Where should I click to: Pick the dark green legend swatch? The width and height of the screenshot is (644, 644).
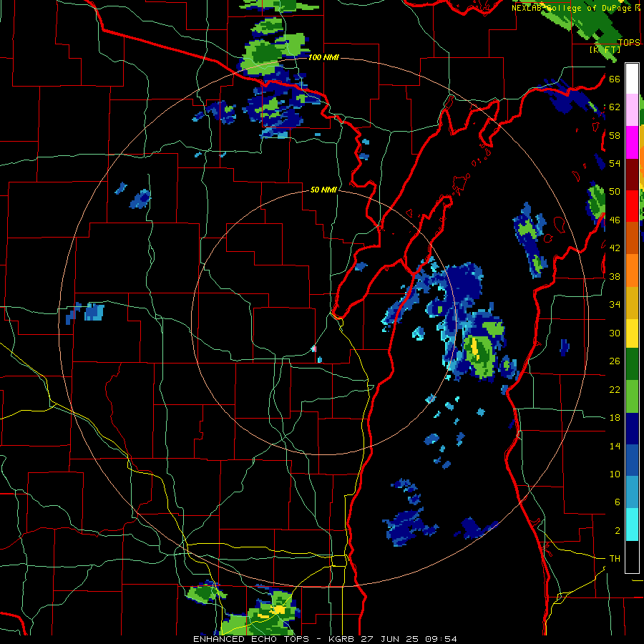click(632, 364)
